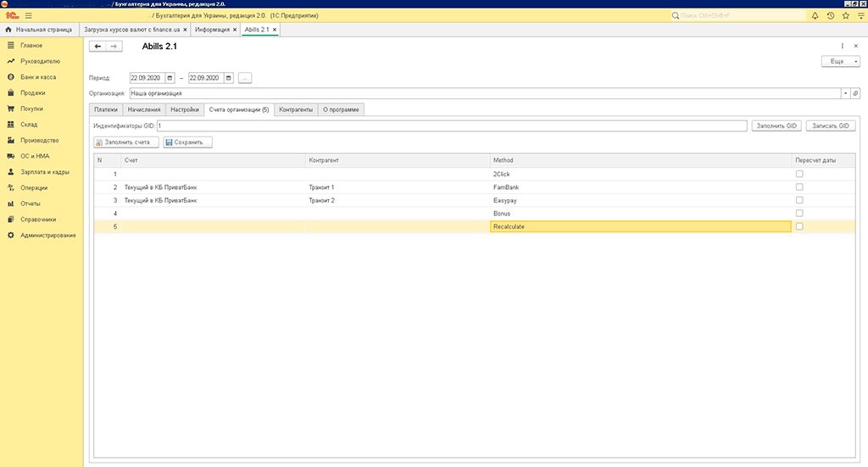This screenshot has width=868, height=467.
Task: Switch to the Платежи tab
Action: click(x=106, y=109)
